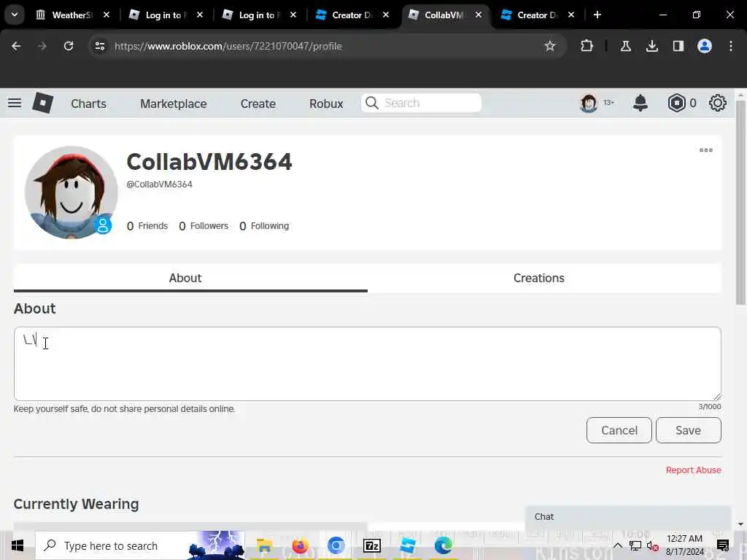Open the avatar icon in the navbar

[x=589, y=103]
